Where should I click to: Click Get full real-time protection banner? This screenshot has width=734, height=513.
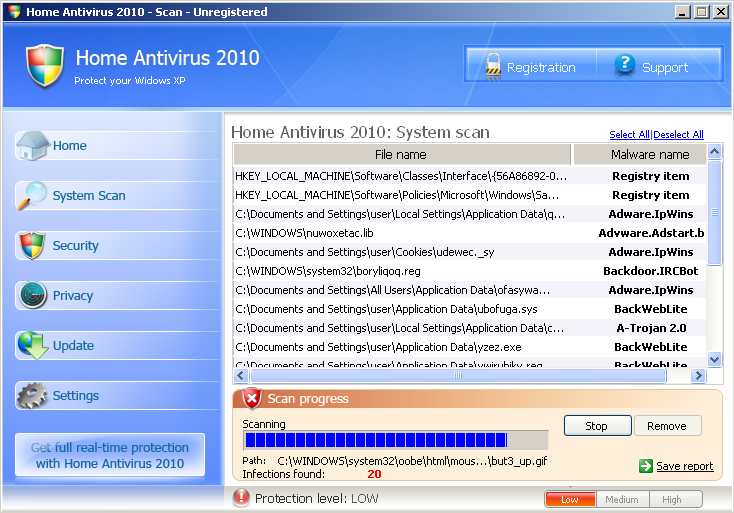(110, 455)
